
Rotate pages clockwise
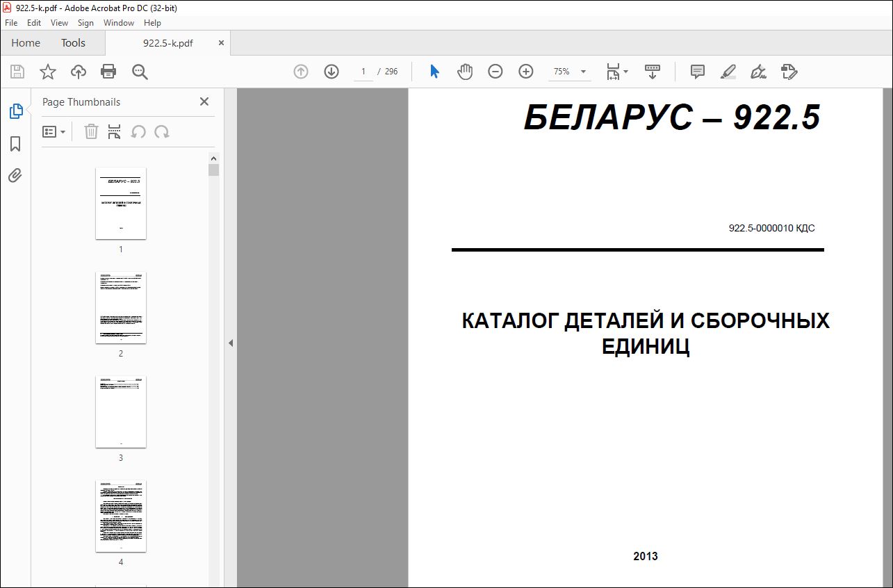(162, 131)
